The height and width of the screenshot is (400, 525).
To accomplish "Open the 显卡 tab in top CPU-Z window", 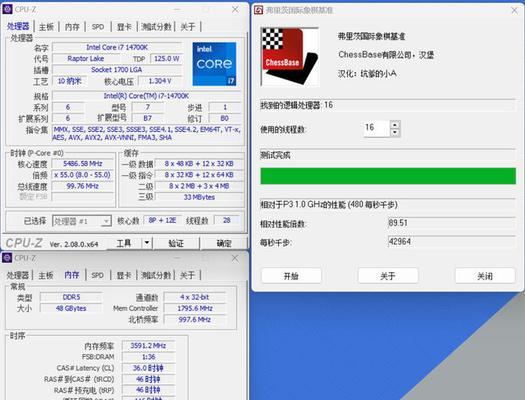I will point(124,27).
